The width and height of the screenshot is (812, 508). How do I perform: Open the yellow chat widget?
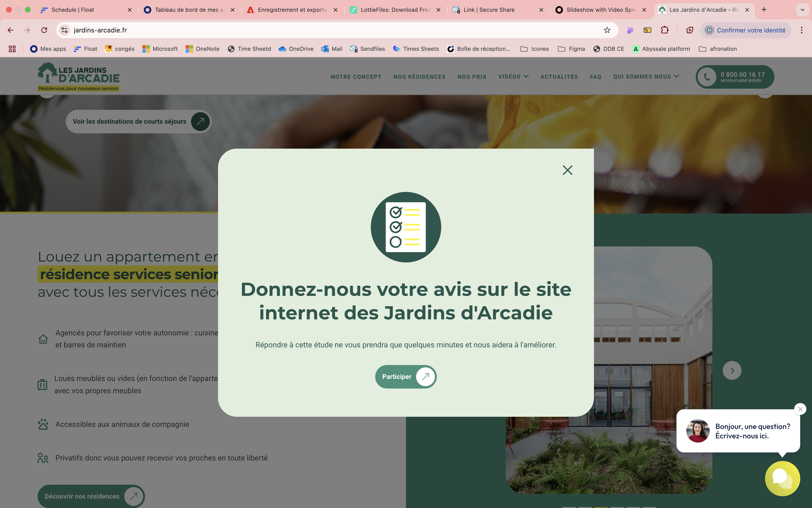pyautogui.click(x=782, y=478)
